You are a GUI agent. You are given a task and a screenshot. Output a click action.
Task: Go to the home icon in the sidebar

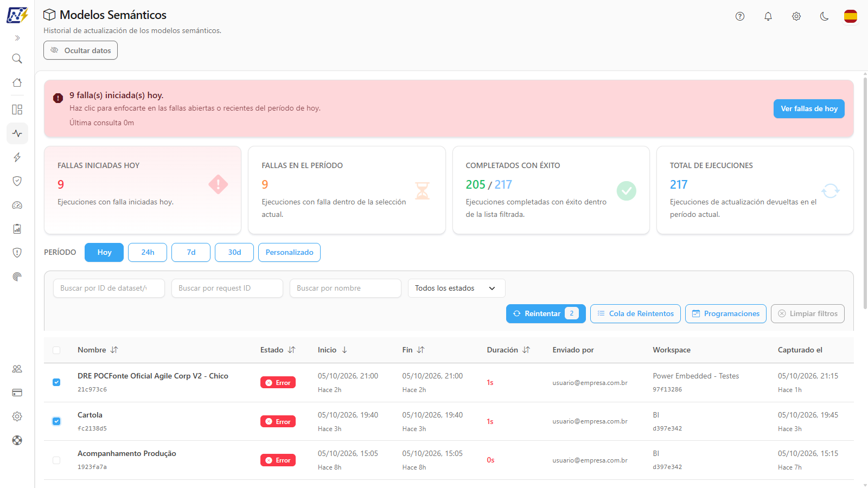17,82
